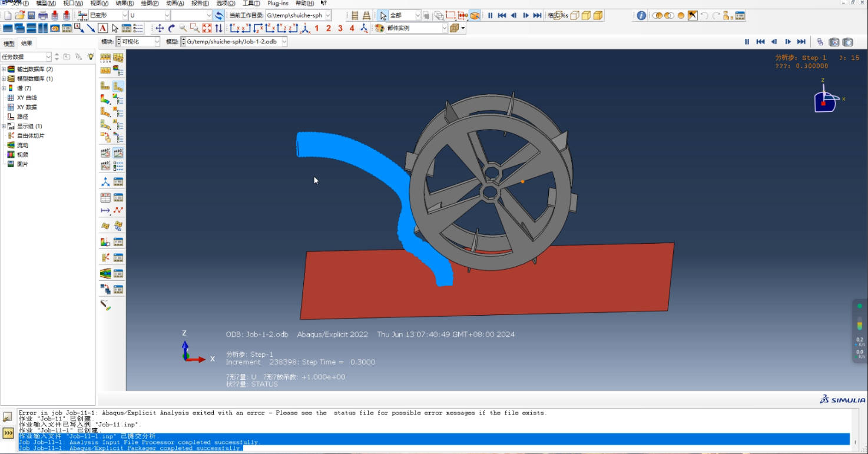Viewport: 868px width, 454px height.
Task: Expand the display groups (1) node
Action: click(4, 126)
